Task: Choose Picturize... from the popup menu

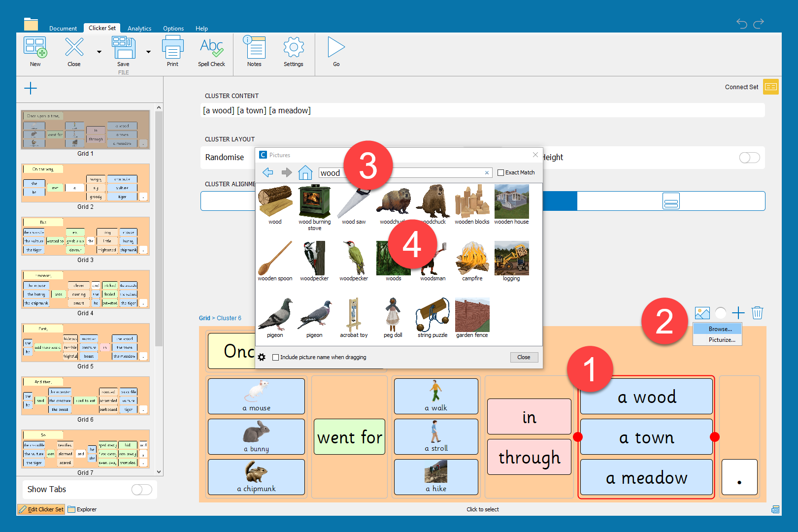Action: 722,340
